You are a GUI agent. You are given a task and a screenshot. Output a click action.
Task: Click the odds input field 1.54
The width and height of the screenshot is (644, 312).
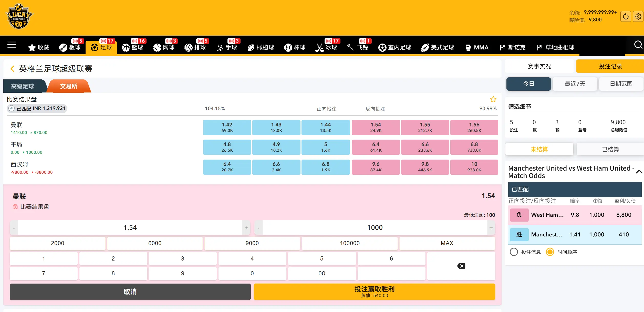coord(130,228)
